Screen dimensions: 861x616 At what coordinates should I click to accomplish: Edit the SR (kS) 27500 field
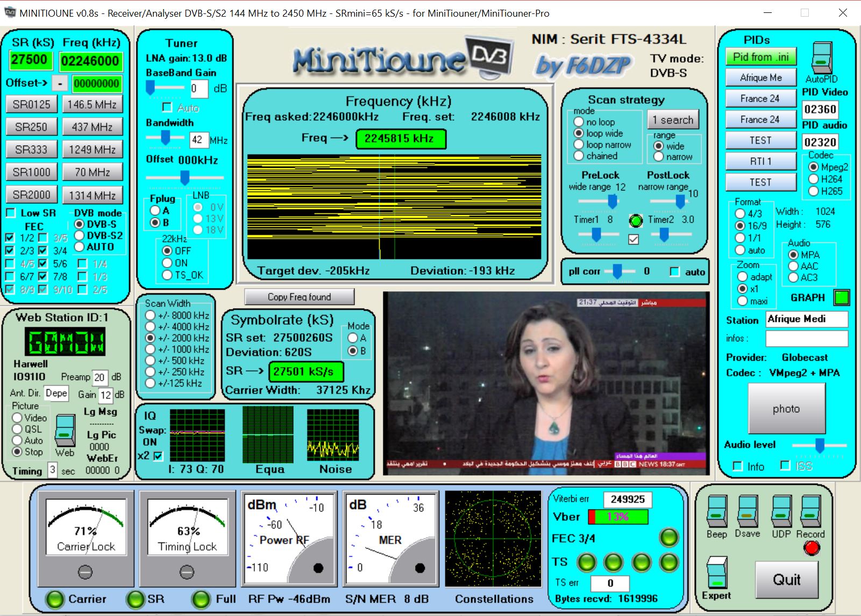[31, 60]
